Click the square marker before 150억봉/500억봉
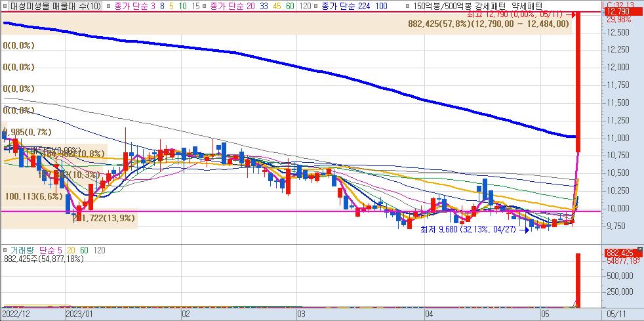The image size is (644, 321). 407,6
